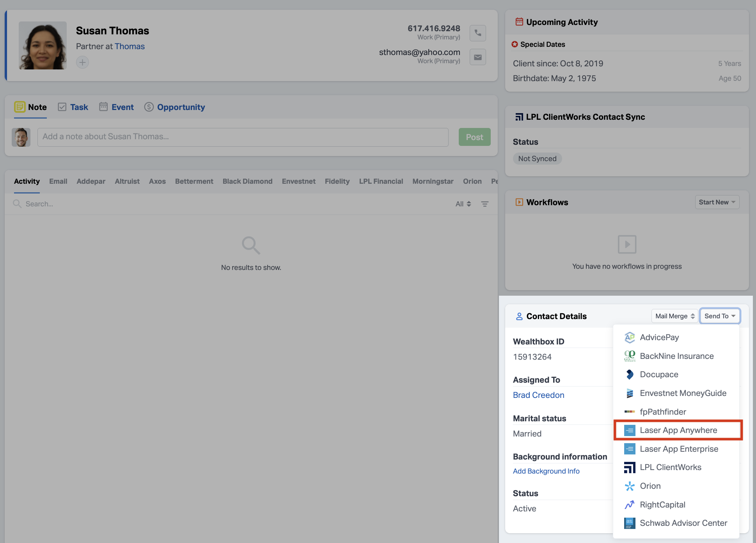
Task: Click the phone call icon button
Action: click(x=477, y=33)
